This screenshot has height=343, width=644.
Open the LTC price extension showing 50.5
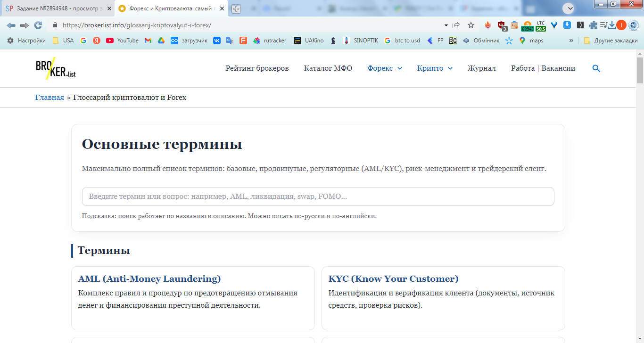point(540,26)
